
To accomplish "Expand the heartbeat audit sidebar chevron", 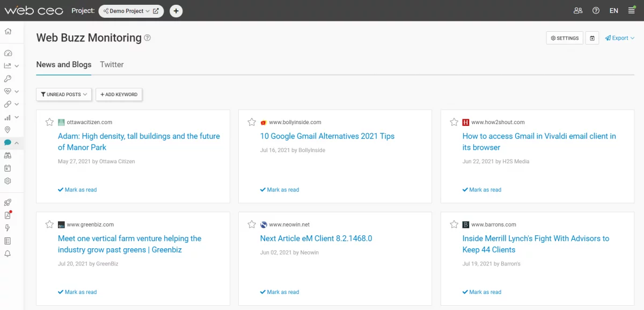I will pyautogui.click(x=17, y=91).
